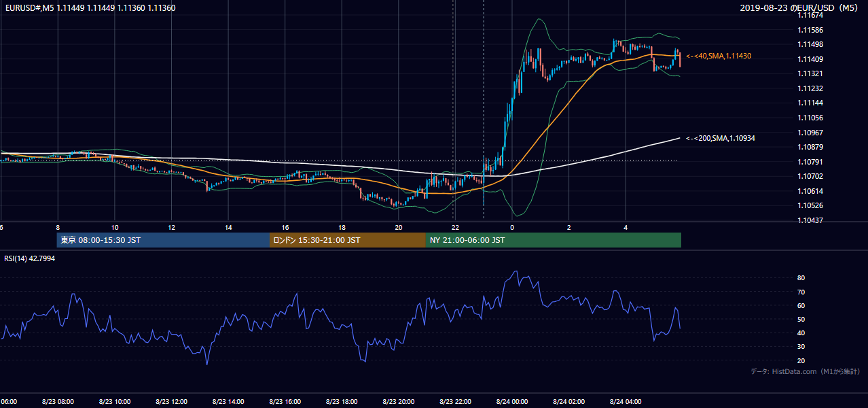This screenshot has width=868, height=408.
Task: Click the EURUSD#,M5 chart title text
Action: coord(90,7)
